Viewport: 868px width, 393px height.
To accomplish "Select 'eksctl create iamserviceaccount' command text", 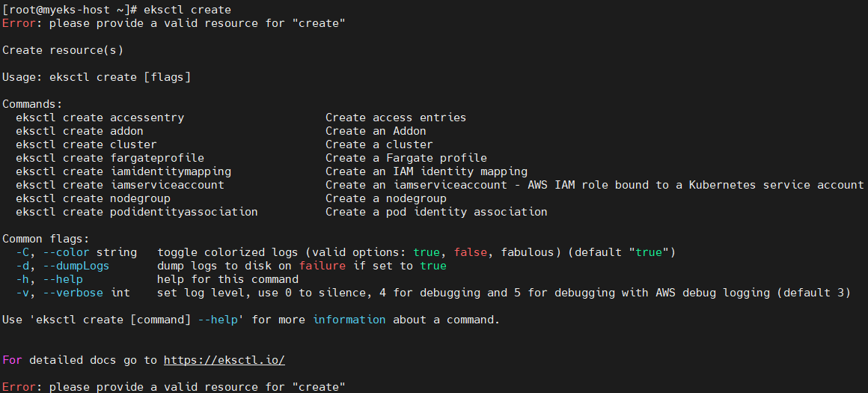I will tap(120, 185).
